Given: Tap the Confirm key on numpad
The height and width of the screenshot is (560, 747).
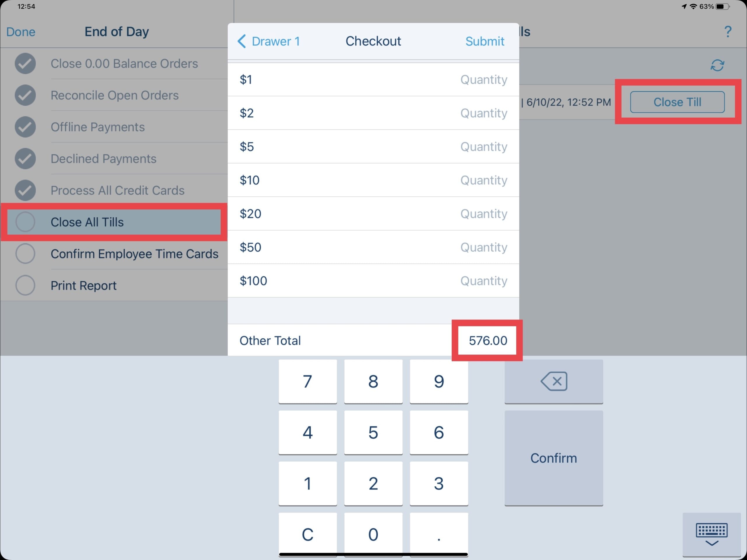Looking at the screenshot, I should 554,458.
